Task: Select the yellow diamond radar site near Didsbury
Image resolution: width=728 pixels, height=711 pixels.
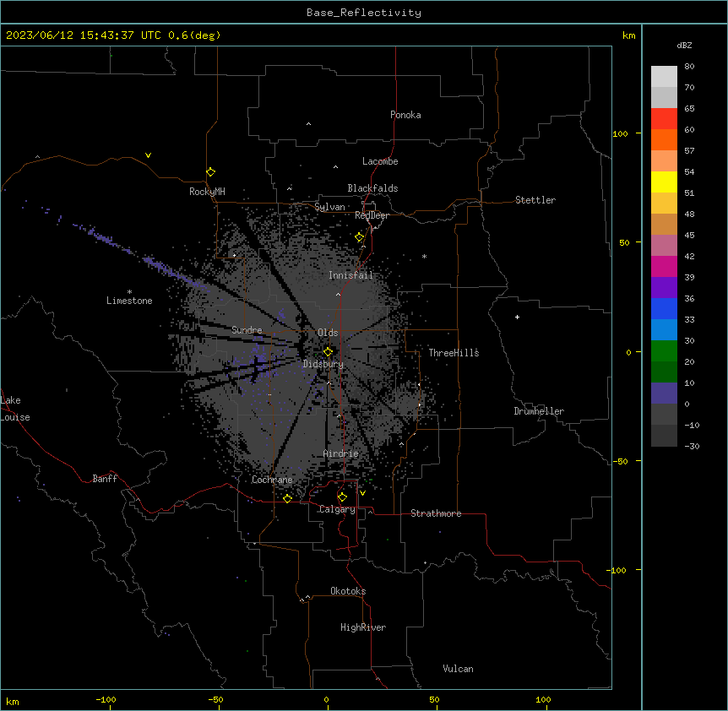Action: pos(329,352)
